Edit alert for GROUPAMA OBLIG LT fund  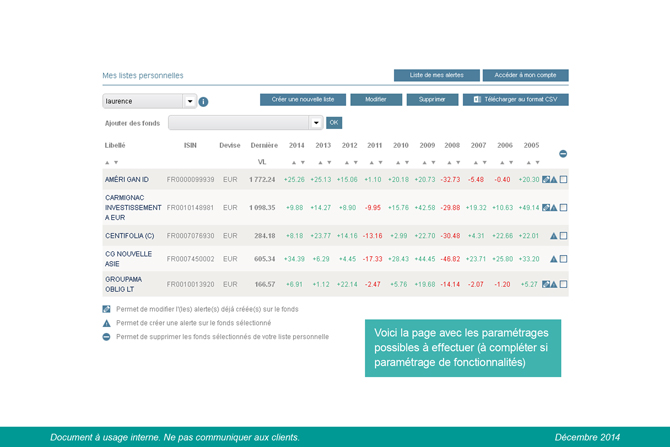click(x=546, y=284)
